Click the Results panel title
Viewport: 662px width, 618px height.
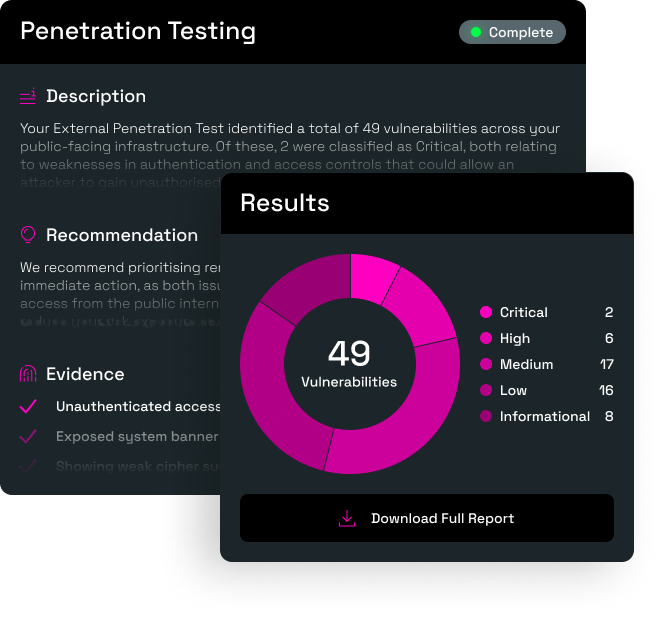pyautogui.click(x=285, y=203)
